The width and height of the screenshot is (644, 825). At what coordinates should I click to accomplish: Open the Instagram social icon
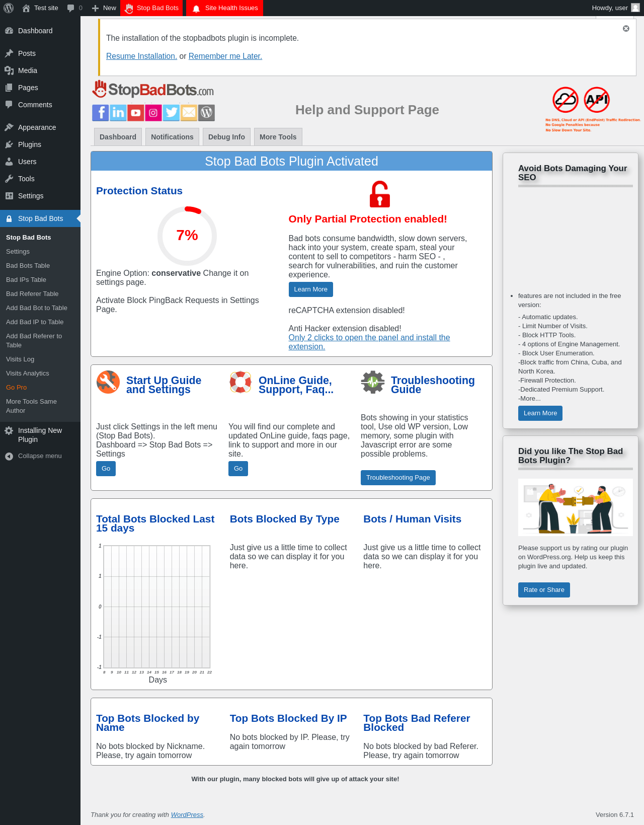click(x=153, y=113)
